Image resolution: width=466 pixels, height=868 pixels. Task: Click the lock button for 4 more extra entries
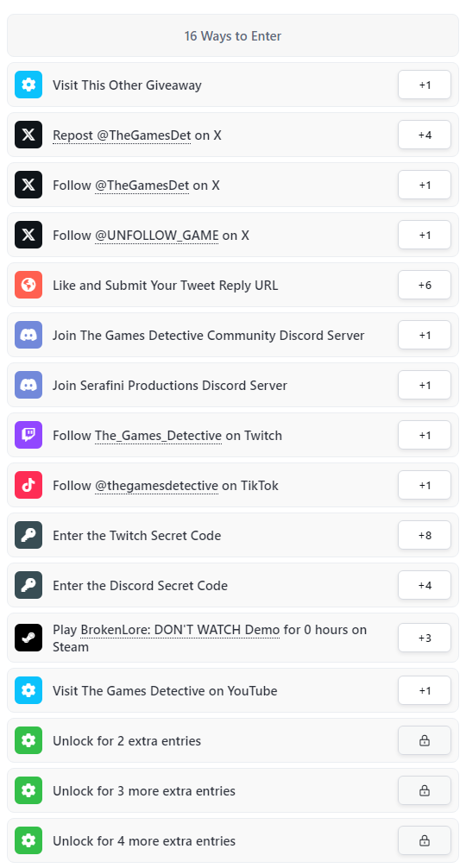[x=425, y=841]
